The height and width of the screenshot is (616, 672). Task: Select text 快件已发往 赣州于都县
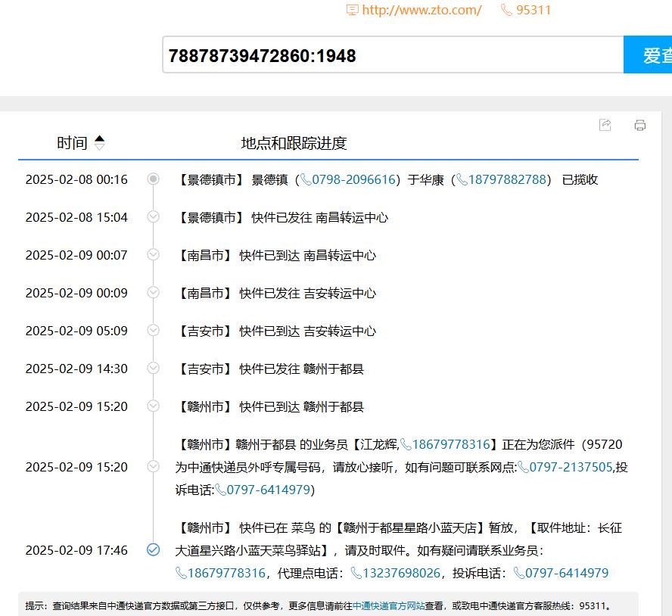point(302,369)
